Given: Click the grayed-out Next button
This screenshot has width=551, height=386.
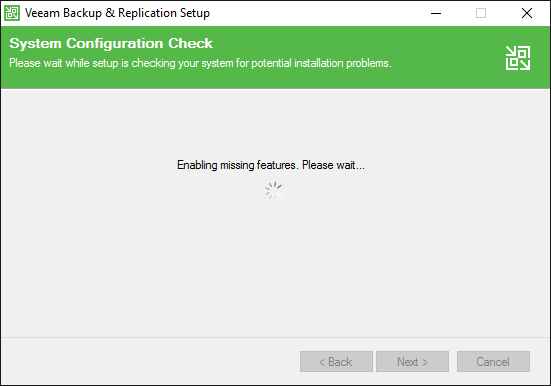Looking at the screenshot, I should 412,361.
